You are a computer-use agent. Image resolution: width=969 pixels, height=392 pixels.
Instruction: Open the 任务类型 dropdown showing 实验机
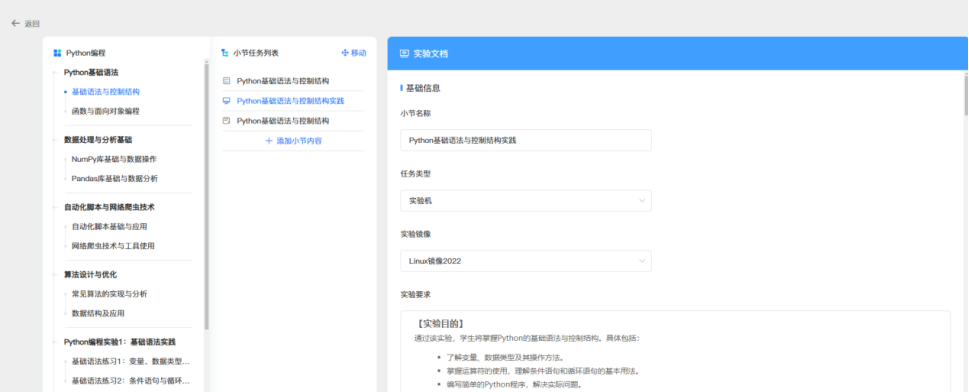click(x=526, y=200)
